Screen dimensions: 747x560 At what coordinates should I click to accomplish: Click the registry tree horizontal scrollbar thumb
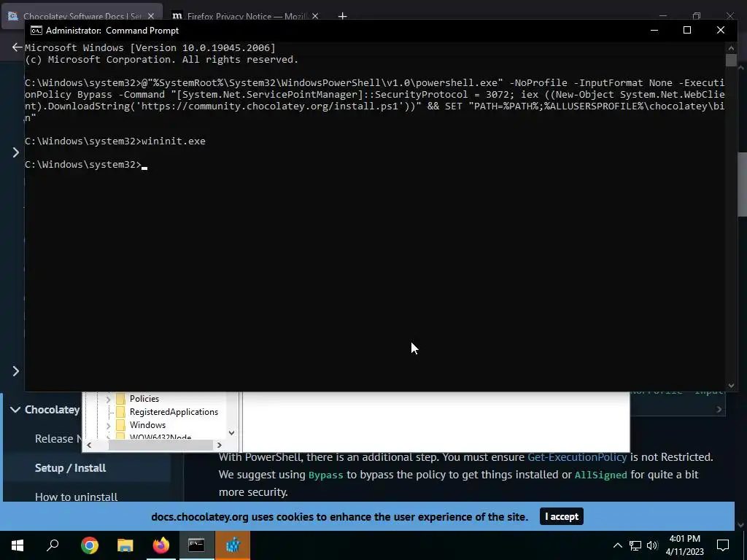[160, 445]
